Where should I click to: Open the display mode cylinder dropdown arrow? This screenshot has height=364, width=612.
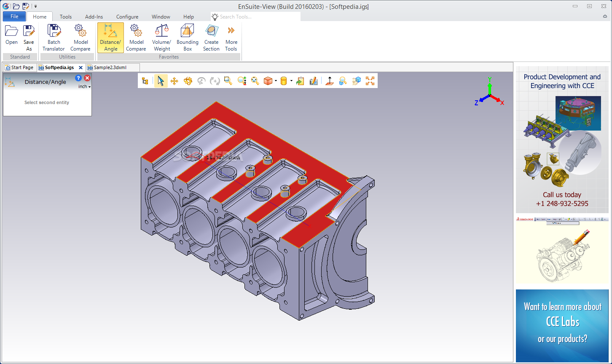tap(291, 81)
